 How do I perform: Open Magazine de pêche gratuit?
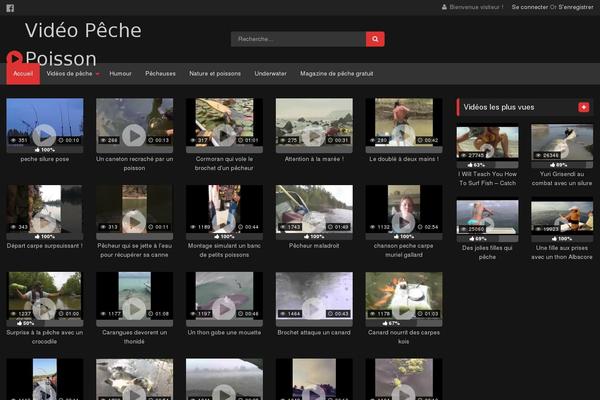[x=337, y=73]
